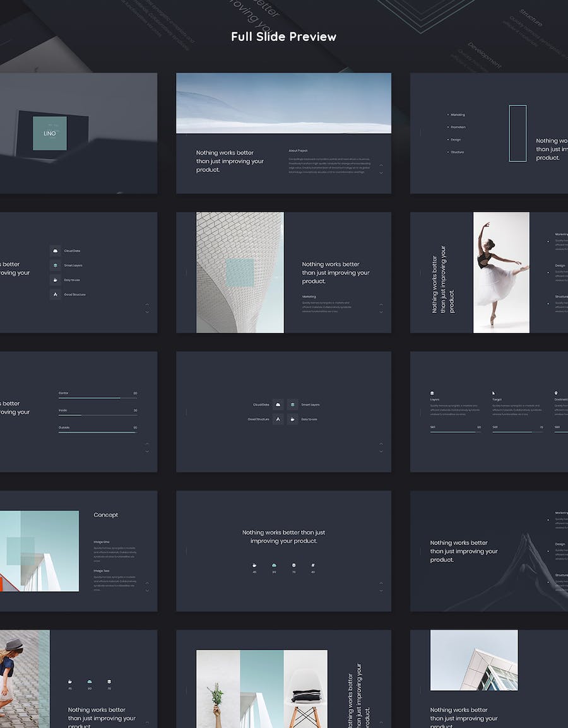
Task: Click the down chevron on the brick building slide
Action: [x=381, y=312]
